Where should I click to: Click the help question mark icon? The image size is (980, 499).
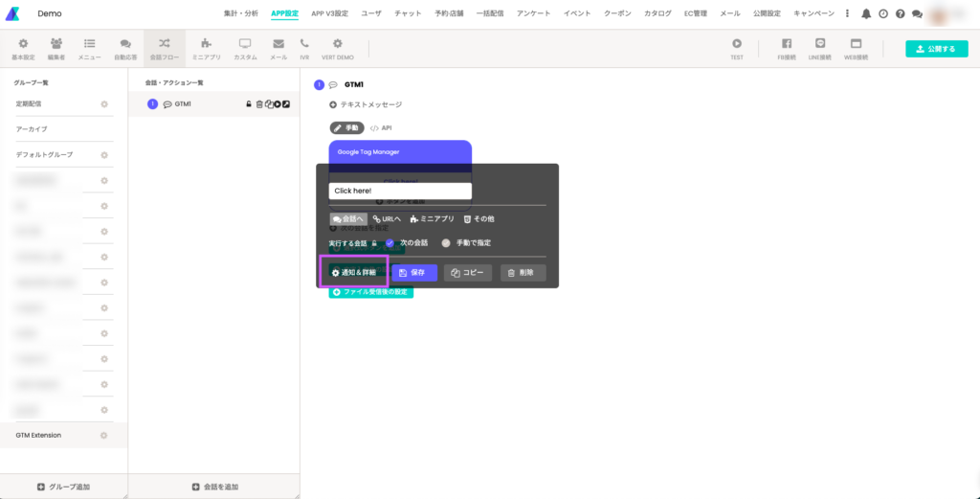coord(900,14)
